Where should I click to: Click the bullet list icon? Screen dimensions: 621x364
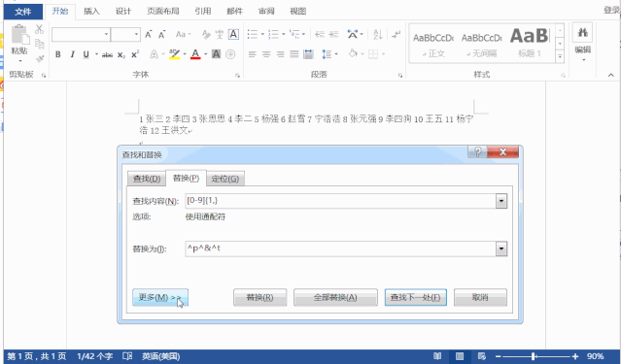253,34
